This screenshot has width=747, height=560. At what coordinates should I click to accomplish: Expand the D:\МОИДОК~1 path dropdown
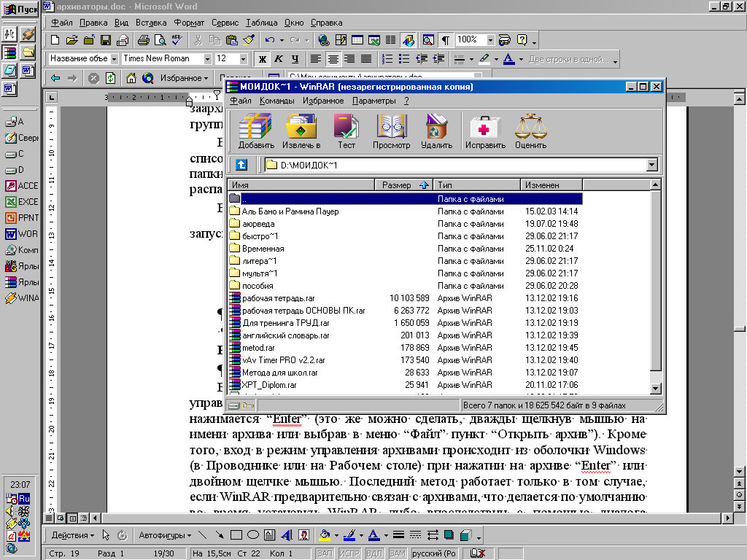(x=652, y=166)
